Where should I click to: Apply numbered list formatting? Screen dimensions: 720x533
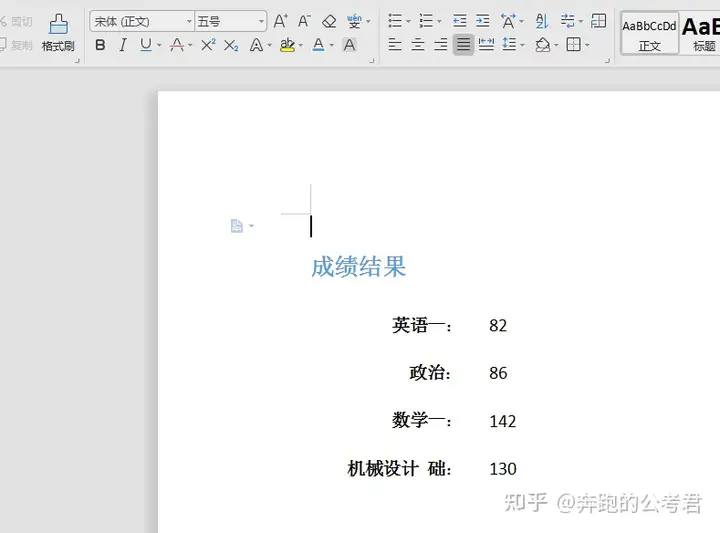click(426, 21)
